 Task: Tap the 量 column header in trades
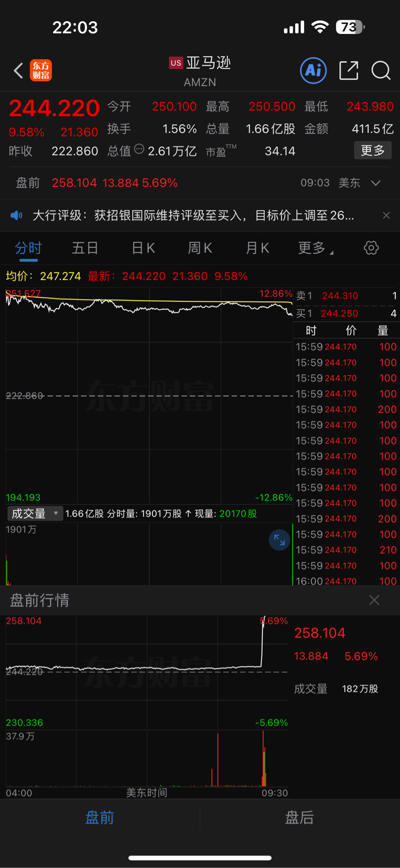383,331
